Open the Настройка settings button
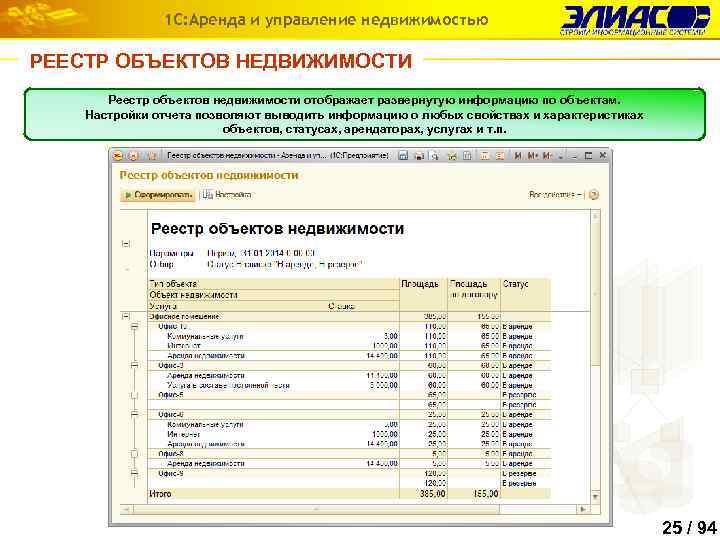720x540 pixels. 227,195
